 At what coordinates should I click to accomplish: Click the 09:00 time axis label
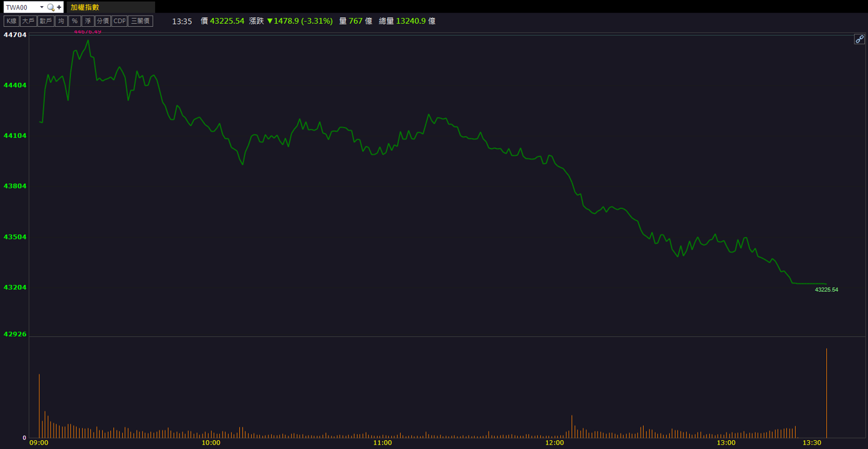[39, 443]
